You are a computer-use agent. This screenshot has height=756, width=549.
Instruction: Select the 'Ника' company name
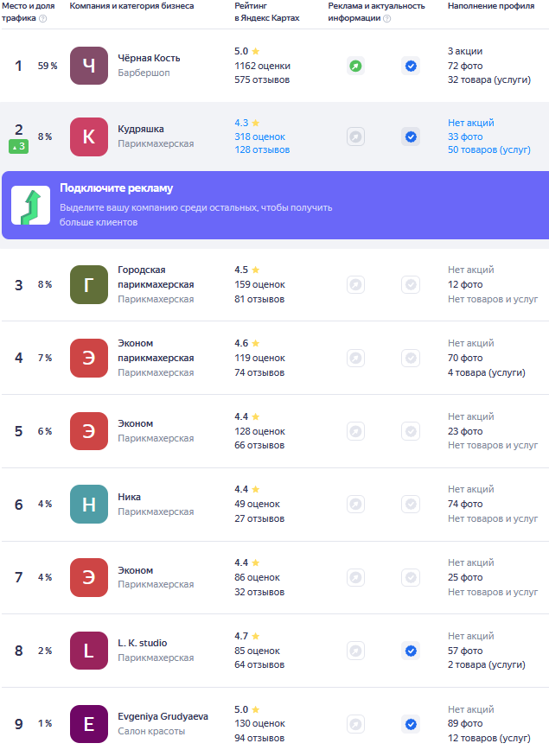click(x=130, y=497)
